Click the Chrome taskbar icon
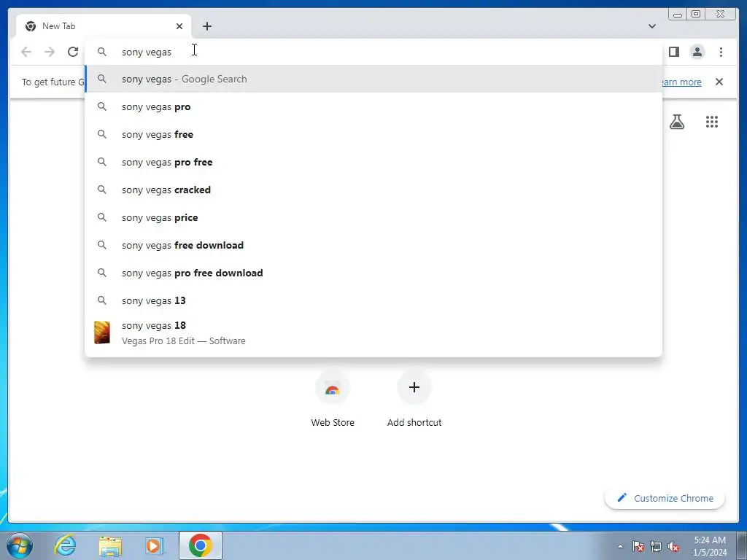Viewport: 747px width, 560px height. [x=200, y=545]
